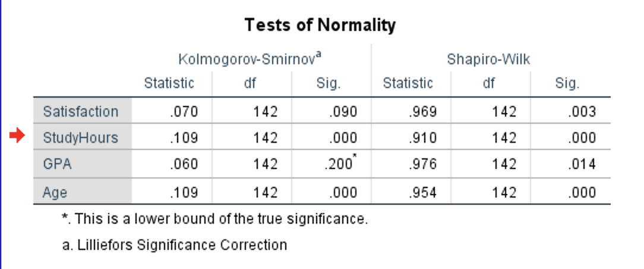Click Satisfaction's Shapiro-Wilk Sig. value .003
Viewport: 644px width, 269px height.
click(x=582, y=111)
